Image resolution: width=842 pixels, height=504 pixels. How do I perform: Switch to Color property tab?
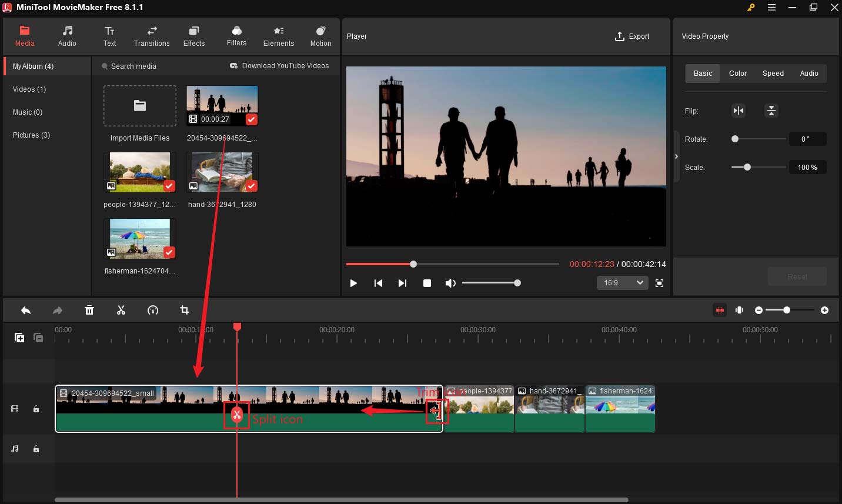[x=738, y=74]
